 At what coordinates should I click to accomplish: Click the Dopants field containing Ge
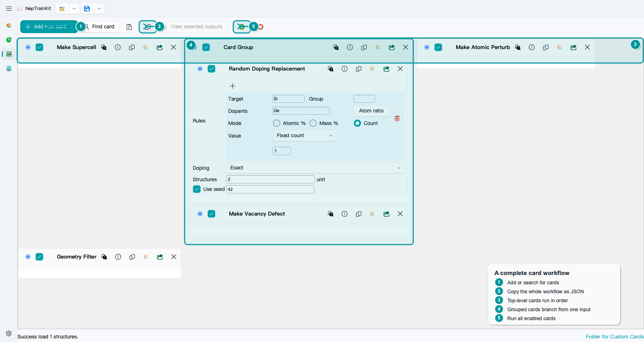pos(301,111)
